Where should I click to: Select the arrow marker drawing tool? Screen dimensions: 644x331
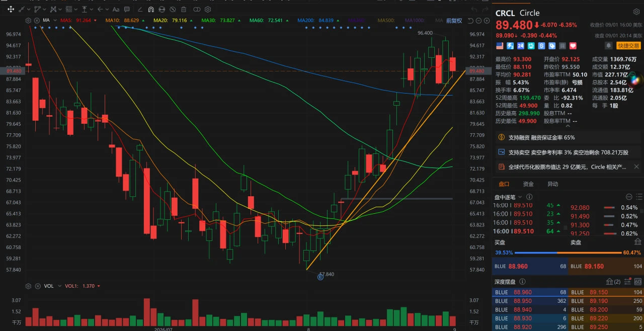tap(100, 9)
